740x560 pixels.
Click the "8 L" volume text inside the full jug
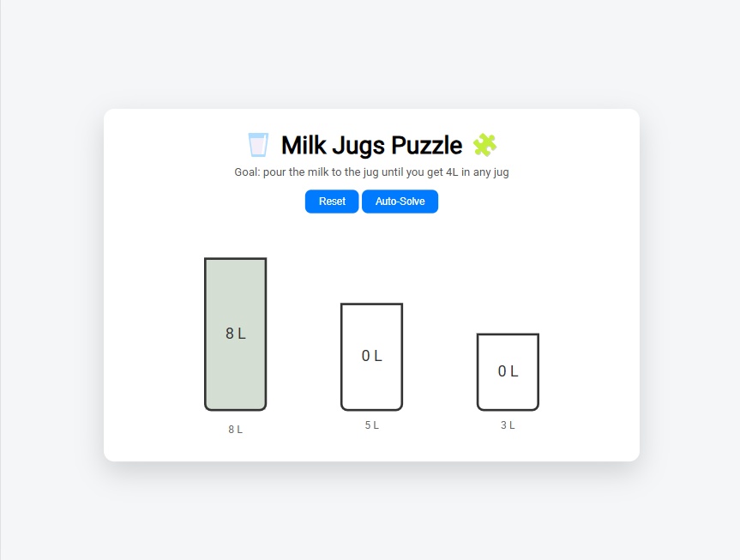coord(235,334)
